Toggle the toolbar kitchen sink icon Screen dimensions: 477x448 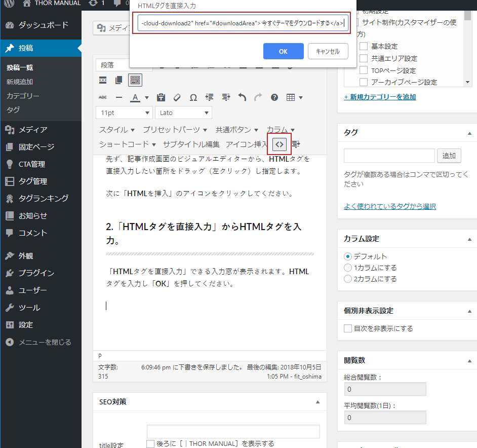[x=135, y=80]
